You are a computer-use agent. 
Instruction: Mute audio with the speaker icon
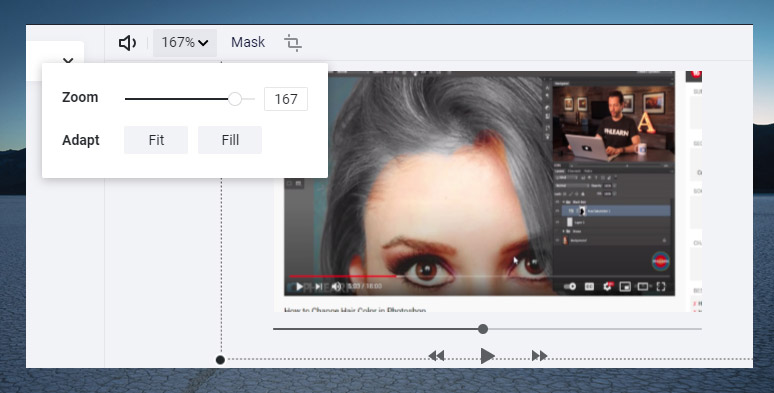(x=127, y=43)
